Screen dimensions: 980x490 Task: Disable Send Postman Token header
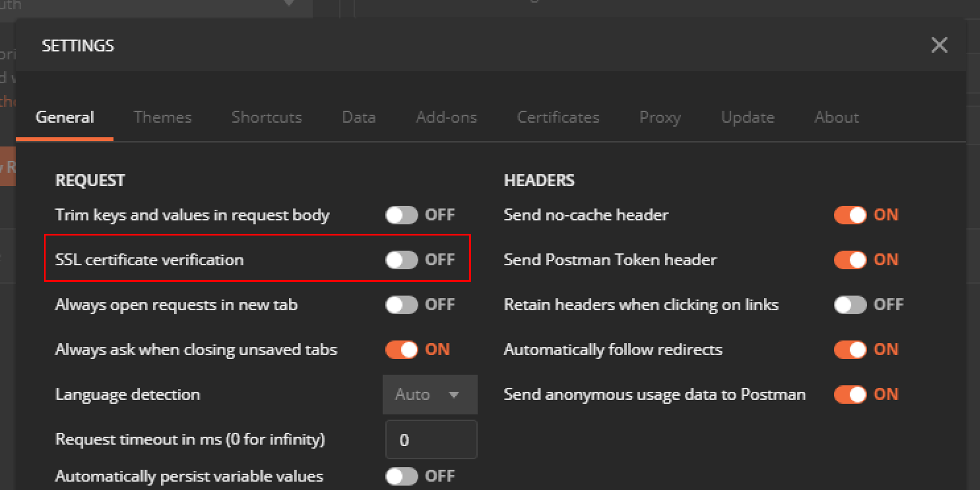[x=850, y=260]
